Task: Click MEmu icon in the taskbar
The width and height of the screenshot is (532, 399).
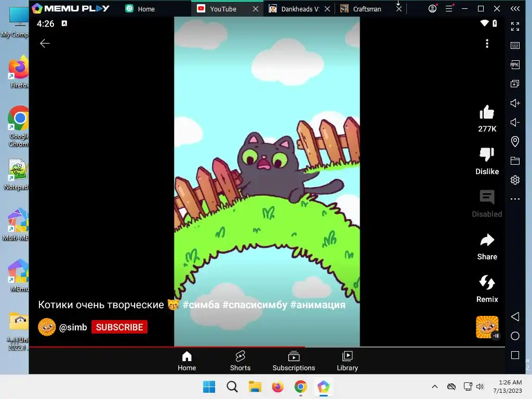Action: [x=323, y=387]
